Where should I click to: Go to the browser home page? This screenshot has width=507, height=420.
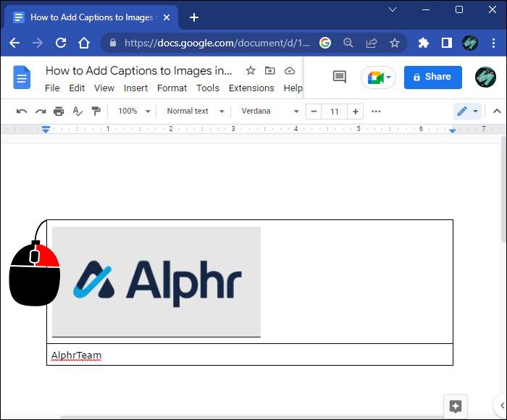point(84,43)
